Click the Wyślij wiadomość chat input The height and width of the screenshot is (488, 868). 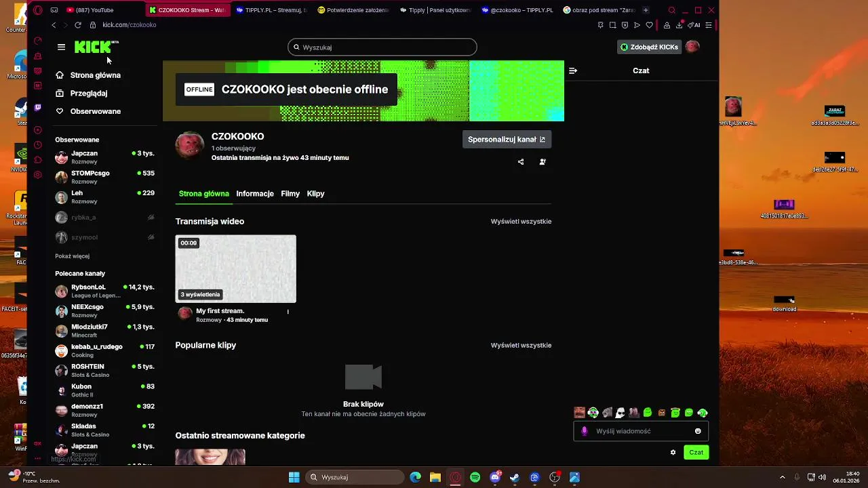(641, 431)
